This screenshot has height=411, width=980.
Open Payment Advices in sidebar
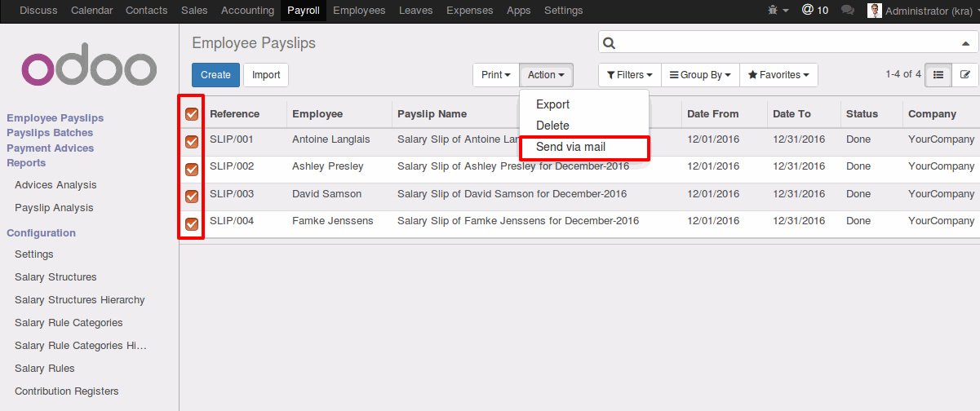click(51, 148)
